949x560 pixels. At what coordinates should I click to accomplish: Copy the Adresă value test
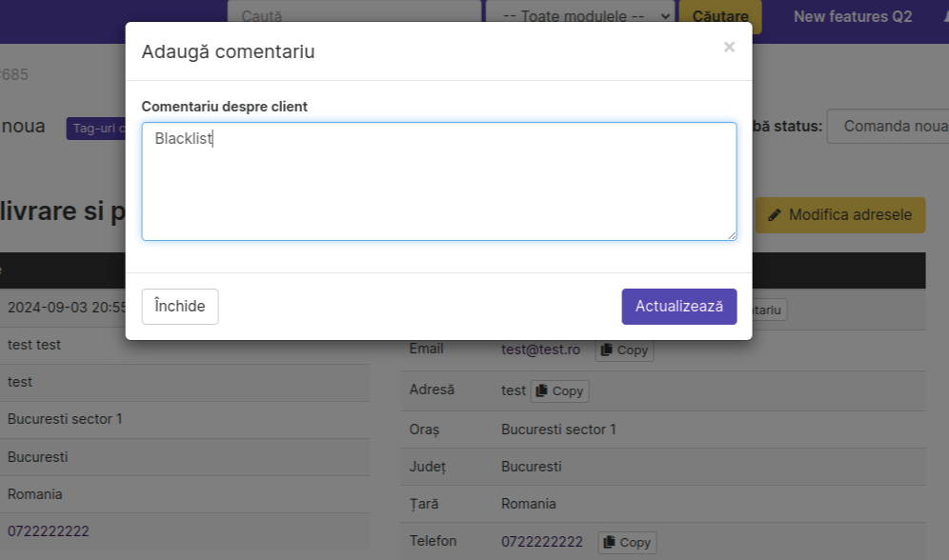tap(560, 390)
